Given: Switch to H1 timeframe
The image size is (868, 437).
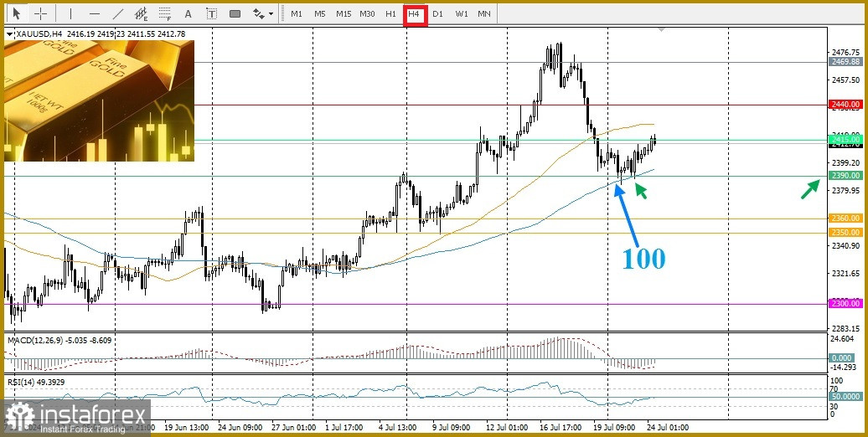Looking at the screenshot, I should click(x=390, y=14).
